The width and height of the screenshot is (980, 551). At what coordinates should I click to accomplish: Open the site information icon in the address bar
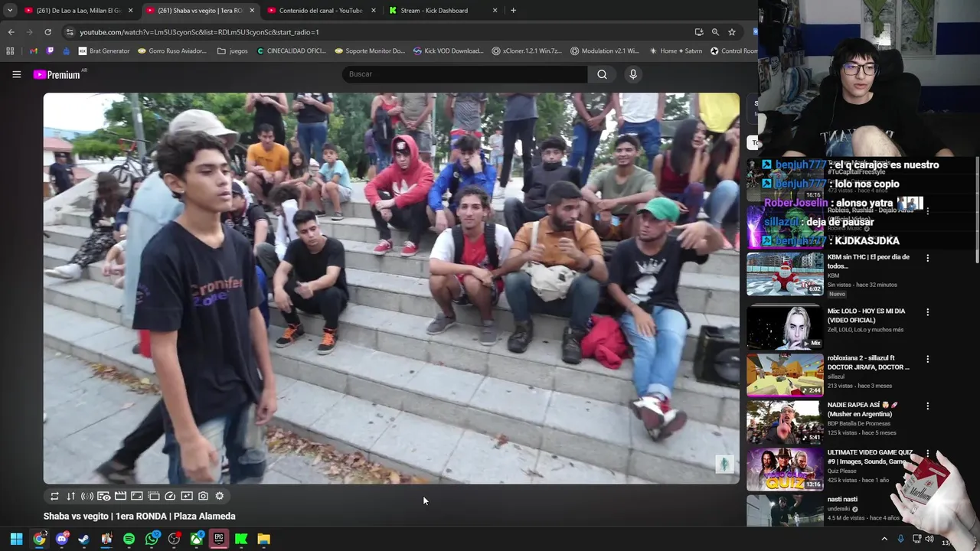point(70,32)
